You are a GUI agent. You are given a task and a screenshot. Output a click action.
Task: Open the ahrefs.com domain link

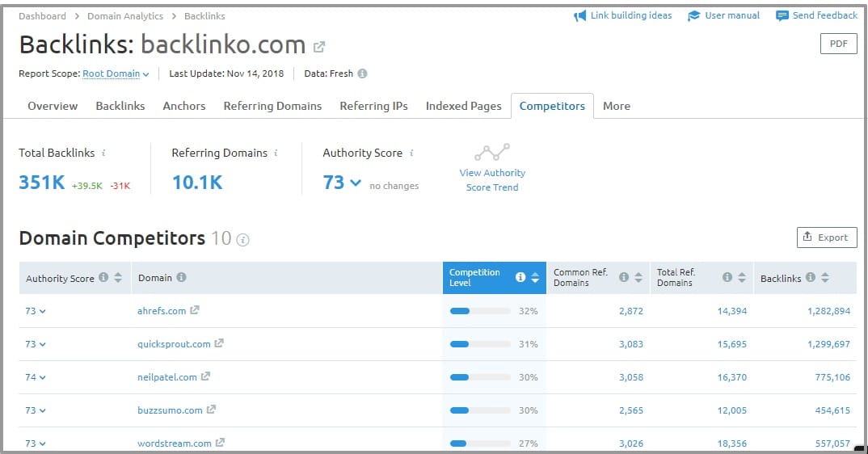pyautogui.click(x=162, y=311)
